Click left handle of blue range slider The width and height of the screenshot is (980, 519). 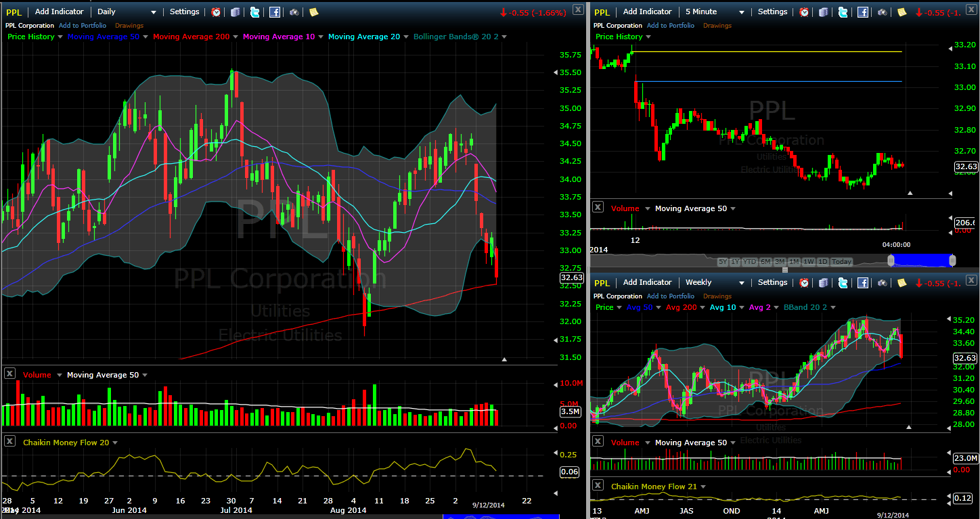tap(891, 261)
